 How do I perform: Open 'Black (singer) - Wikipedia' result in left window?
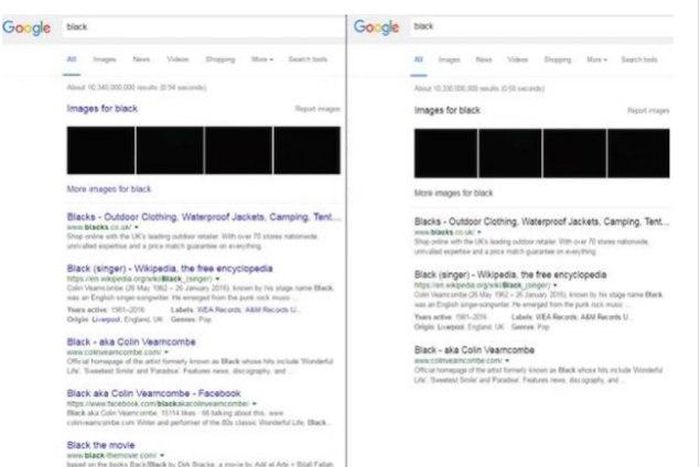pyautogui.click(x=170, y=268)
